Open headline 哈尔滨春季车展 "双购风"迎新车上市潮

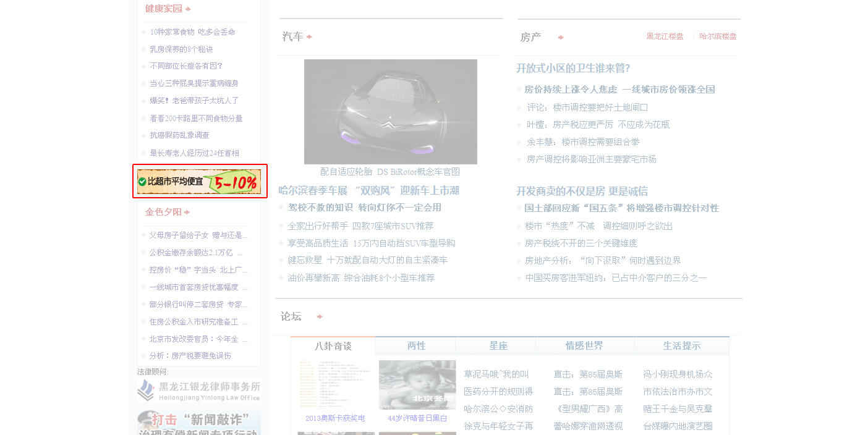pyautogui.click(x=368, y=190)
